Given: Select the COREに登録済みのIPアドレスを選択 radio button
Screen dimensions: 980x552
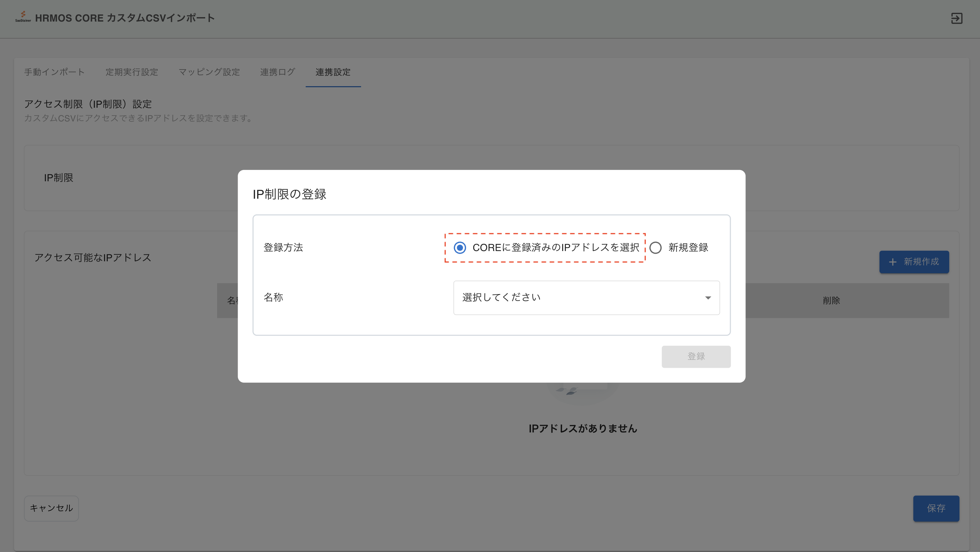Looking at the screenshot, I should pyautogui.click(x=460, y=248).
